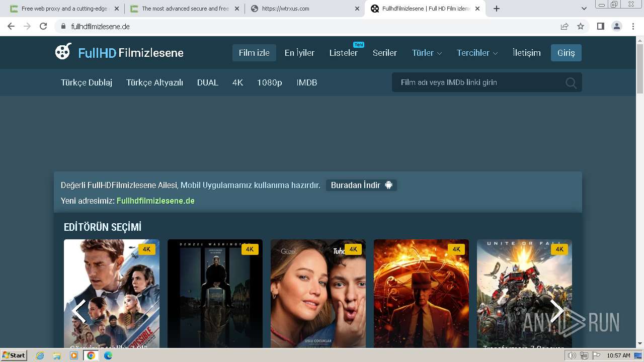Open the Oppenheimer fiery movie poster

[x=421, y=294]
